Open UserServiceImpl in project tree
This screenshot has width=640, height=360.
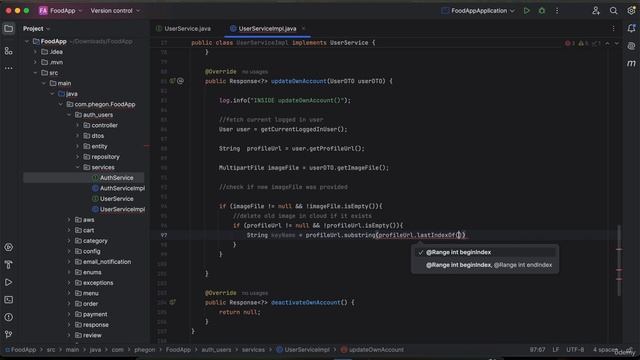(x=118, y=209)
